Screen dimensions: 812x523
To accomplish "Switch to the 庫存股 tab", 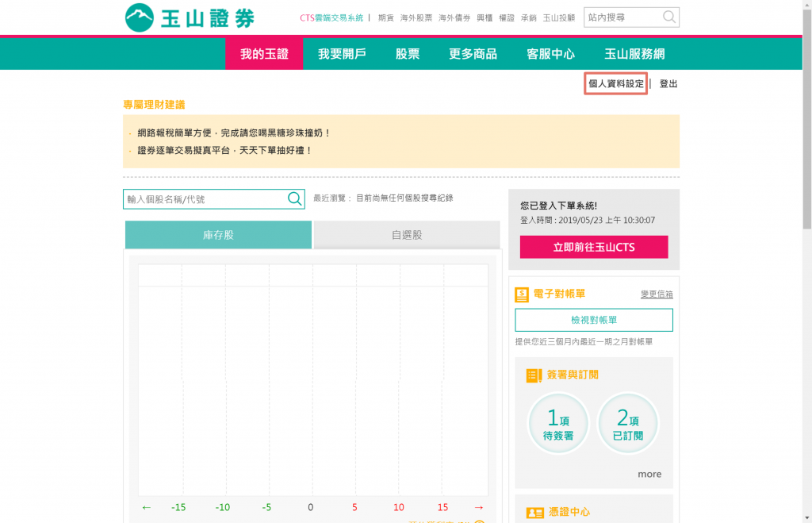I will [x=219, y=235].
